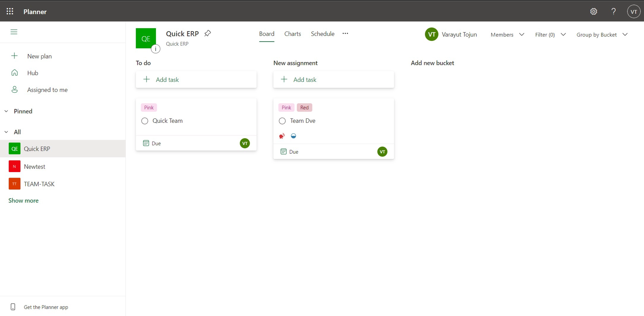Open the Help question mark icon
Screen dimensions: 644x316
(x=613, y=12)
